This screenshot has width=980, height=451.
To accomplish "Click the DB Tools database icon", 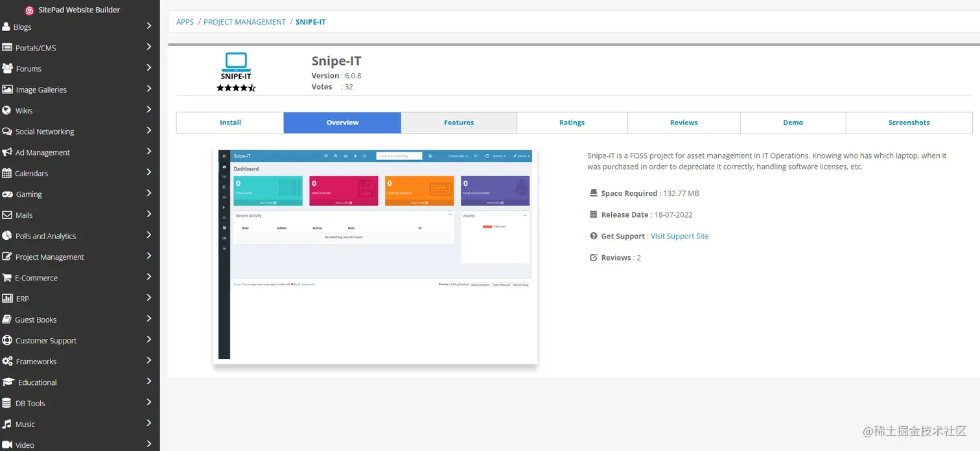I will [7, 403].
